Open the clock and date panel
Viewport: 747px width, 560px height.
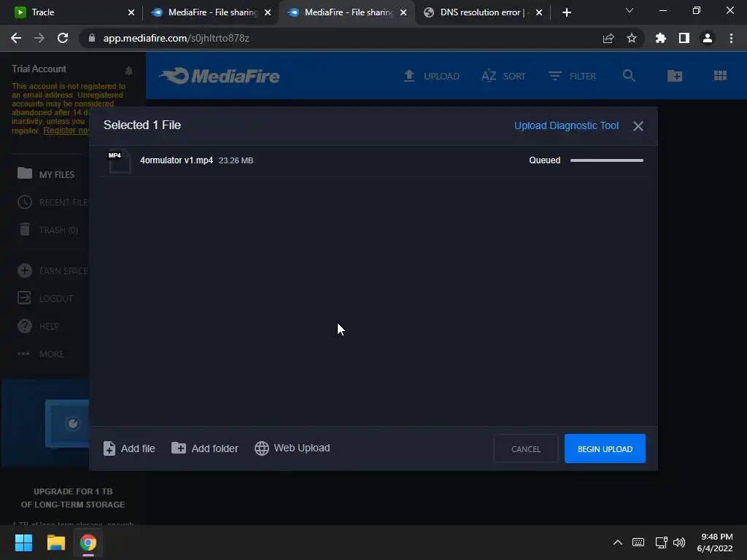click(x=715, y=542)
